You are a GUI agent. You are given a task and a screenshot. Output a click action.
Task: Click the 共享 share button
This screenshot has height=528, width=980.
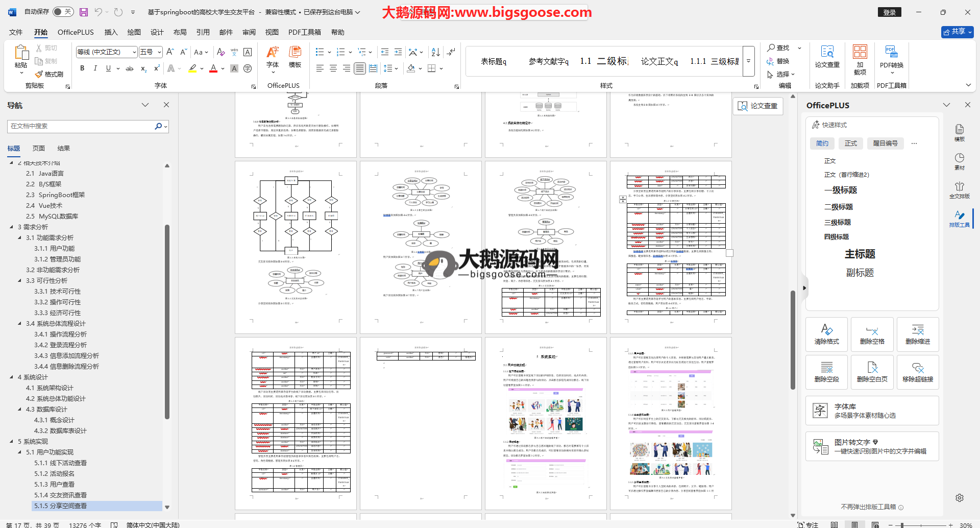click(x=957, y=32)
